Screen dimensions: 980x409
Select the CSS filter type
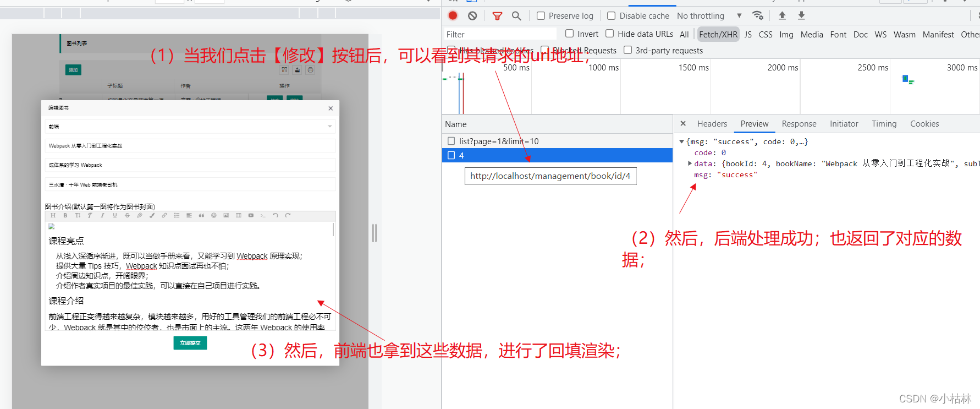(x=766, y=34)
